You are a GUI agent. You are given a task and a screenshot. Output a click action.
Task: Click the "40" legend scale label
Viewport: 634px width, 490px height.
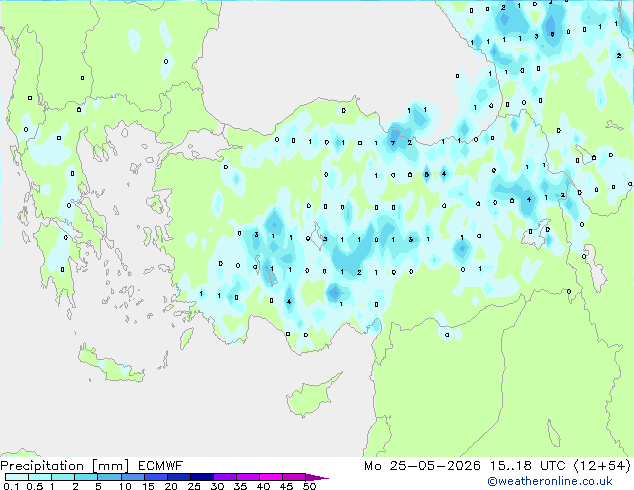tap(263, 486)
